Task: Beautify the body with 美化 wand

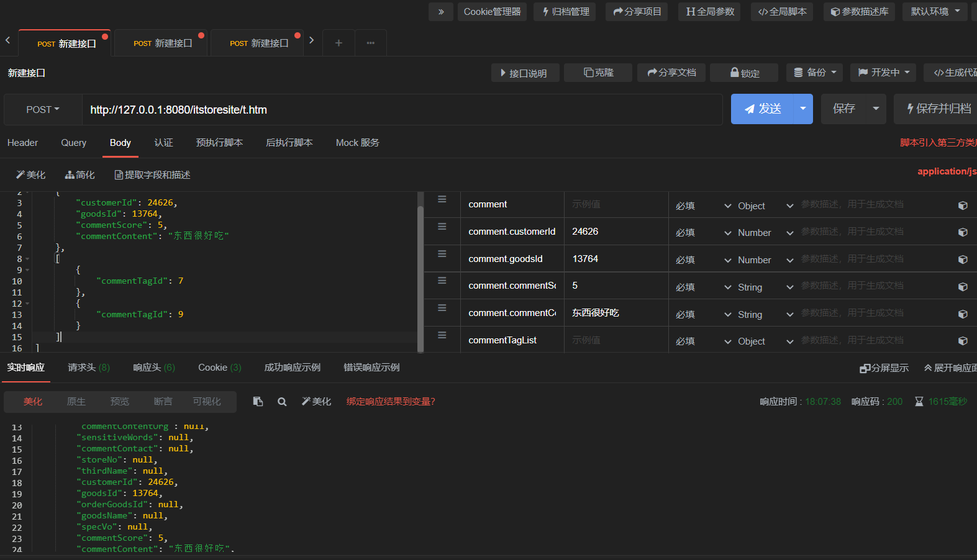Action: [x=31, y=175]
